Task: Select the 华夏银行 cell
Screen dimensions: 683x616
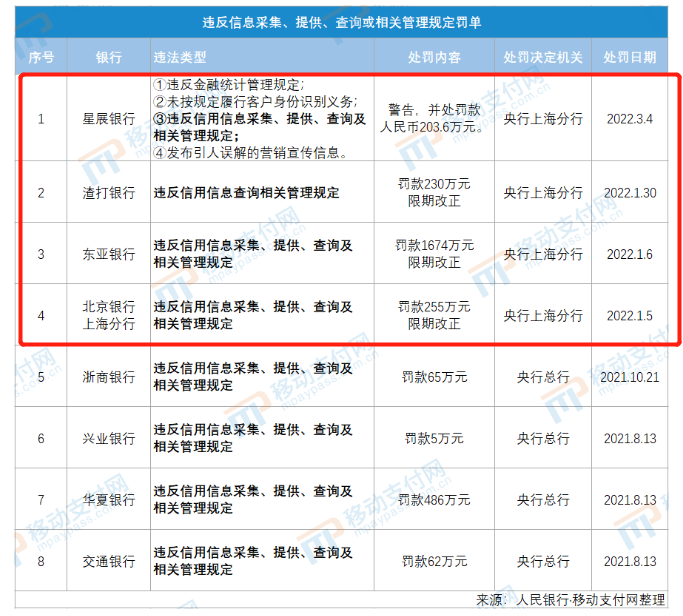Action: tap(108, 500)
